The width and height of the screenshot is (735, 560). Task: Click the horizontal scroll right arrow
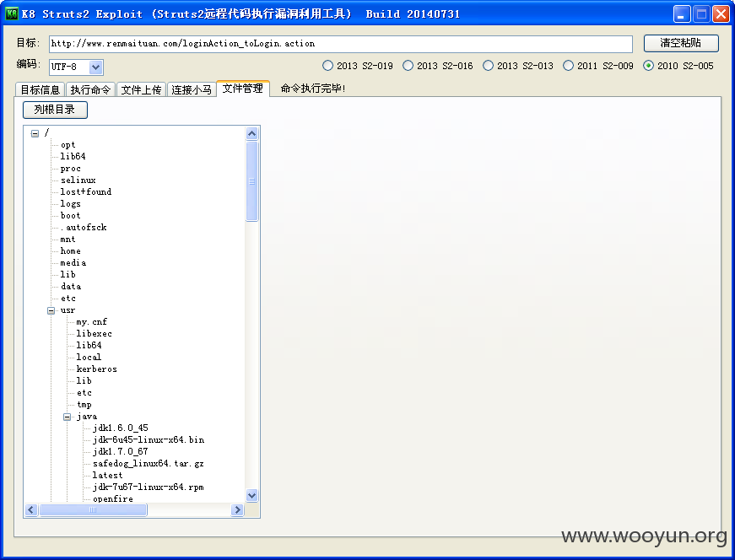237,509
